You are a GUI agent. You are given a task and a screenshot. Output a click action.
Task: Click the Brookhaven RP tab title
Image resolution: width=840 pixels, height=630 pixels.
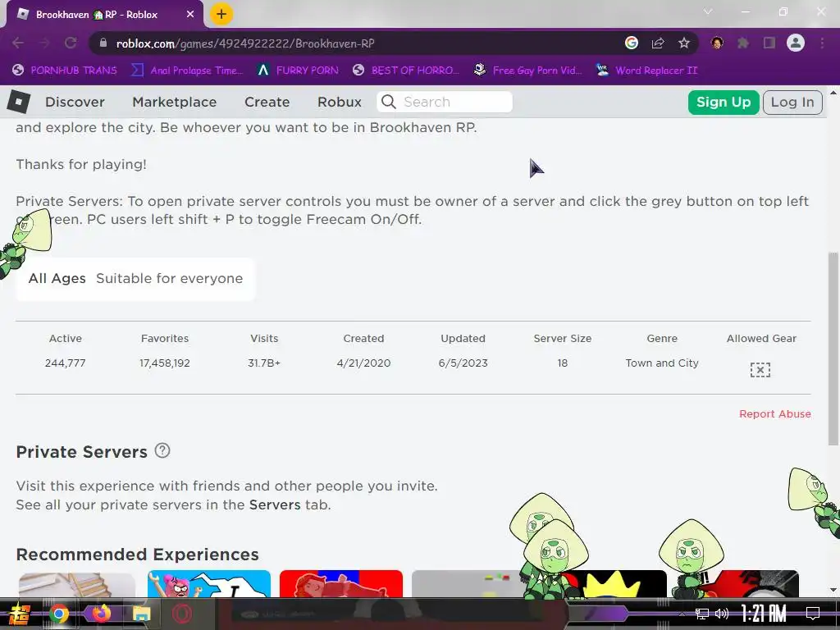pyautogui.click(x=97, y=15)
